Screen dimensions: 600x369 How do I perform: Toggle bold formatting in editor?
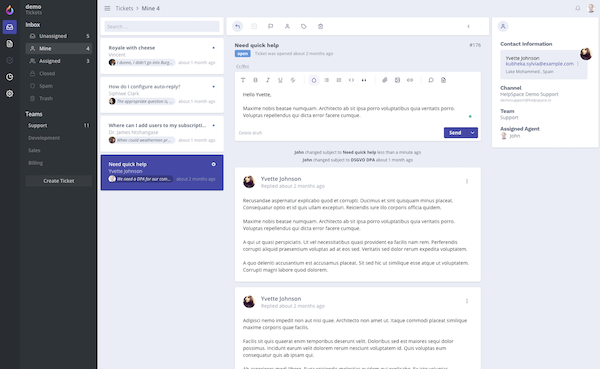[x=255, y=80]
